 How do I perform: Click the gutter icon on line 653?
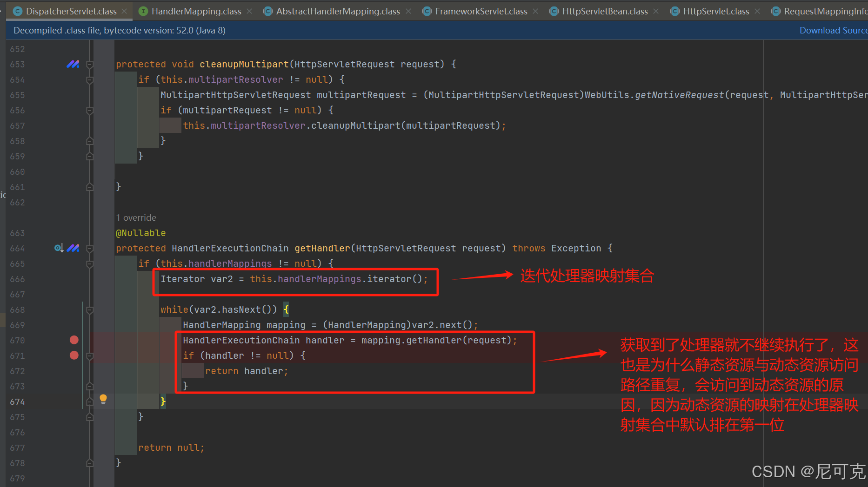click(73, 64)
